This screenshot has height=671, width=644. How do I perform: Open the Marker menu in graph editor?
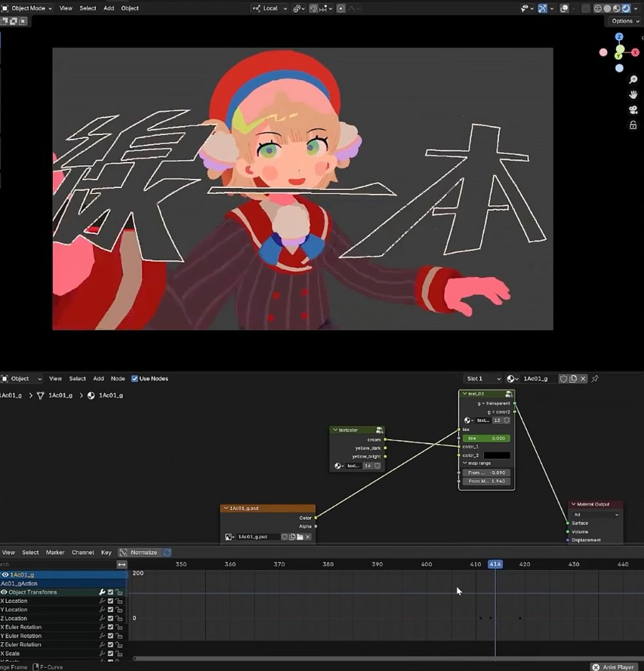click(55, 552)
